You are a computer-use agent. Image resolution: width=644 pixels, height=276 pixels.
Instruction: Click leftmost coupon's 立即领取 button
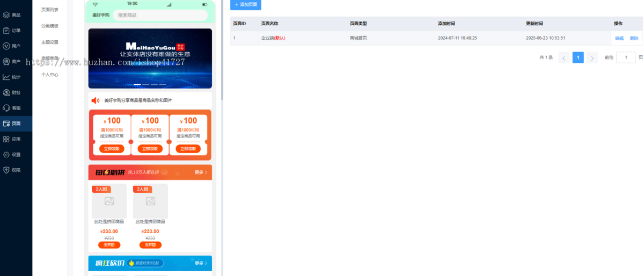112,149
